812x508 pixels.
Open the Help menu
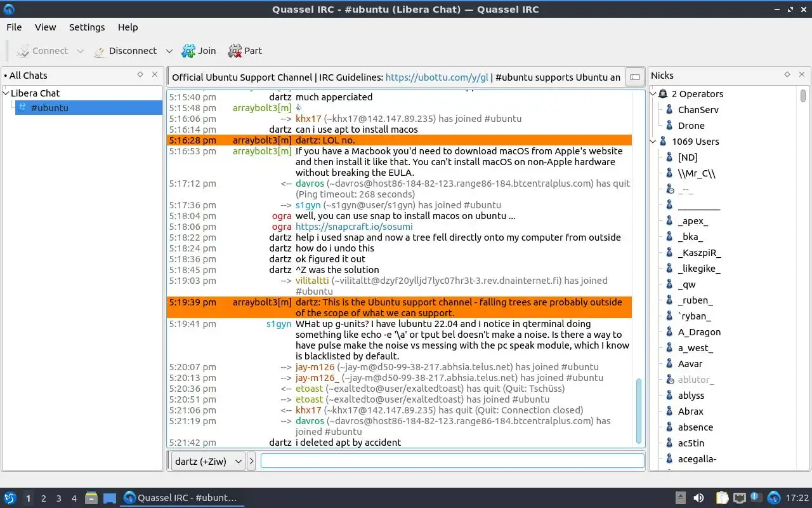(128, 27)
